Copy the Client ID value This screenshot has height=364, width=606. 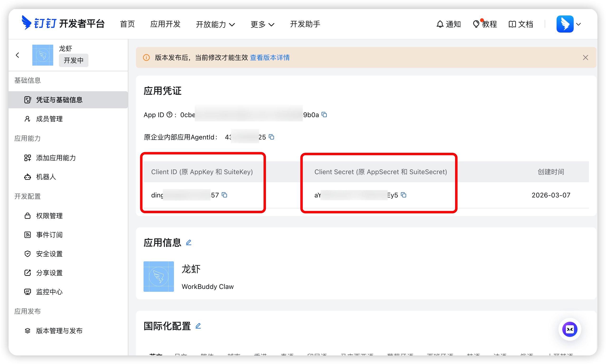(x=225, y=195)
